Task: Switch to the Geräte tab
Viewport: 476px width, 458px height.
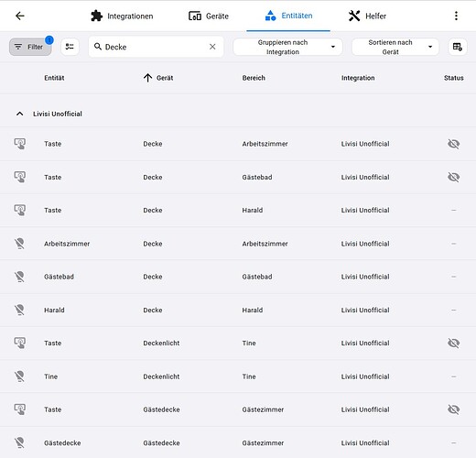Action: [209, 16]
